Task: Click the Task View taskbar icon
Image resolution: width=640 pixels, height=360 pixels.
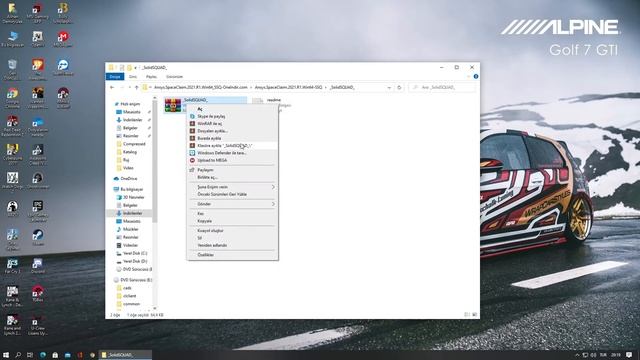Action: click(30, 355)
